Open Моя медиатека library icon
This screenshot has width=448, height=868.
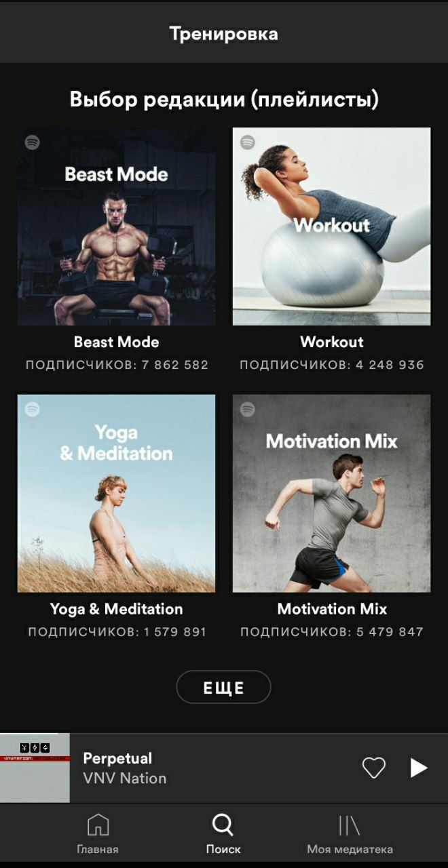[350, 825]
